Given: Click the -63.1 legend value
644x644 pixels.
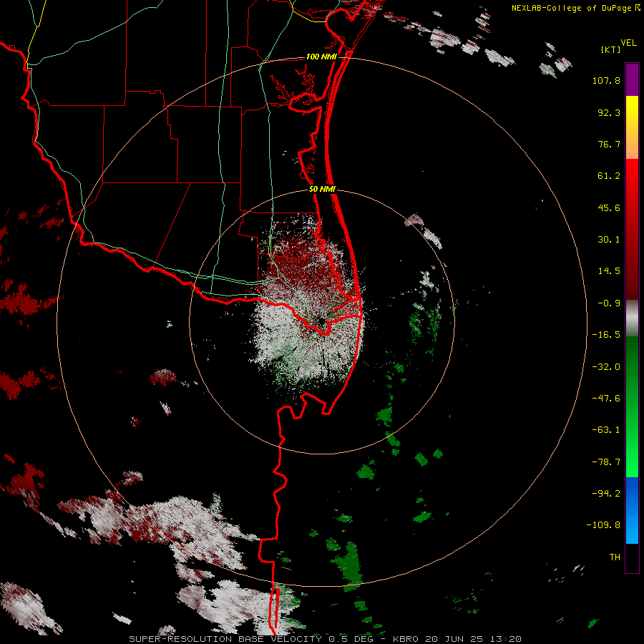Looking at the screenshot, I should point(606,430).
